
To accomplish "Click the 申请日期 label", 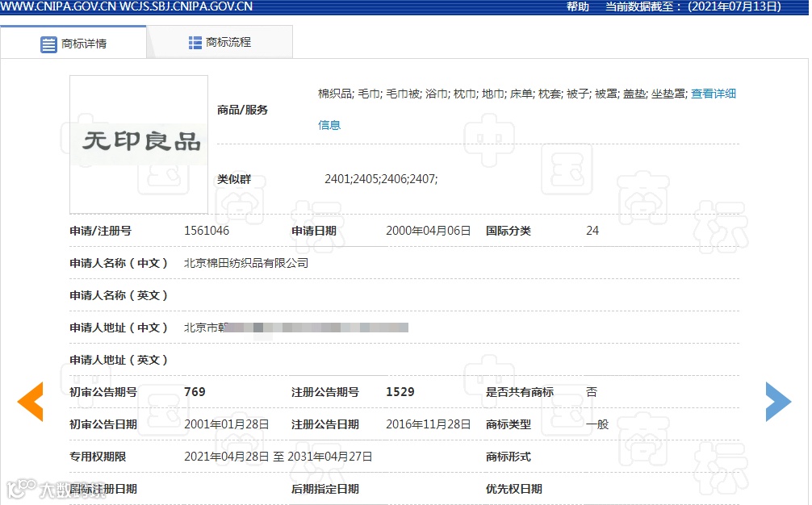I will tap(314, 231).
